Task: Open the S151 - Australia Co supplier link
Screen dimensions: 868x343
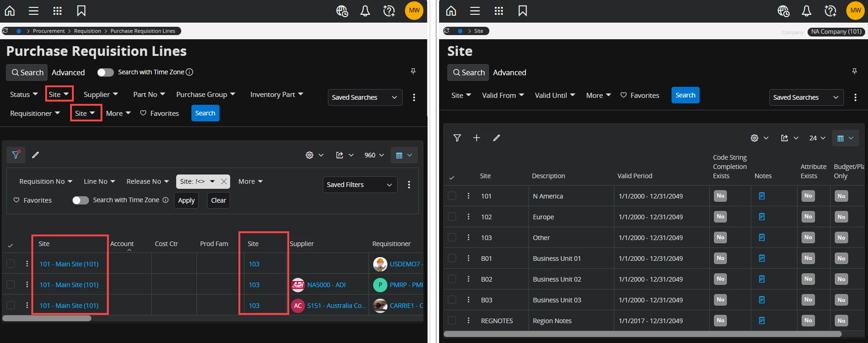Action: point(337,306)
